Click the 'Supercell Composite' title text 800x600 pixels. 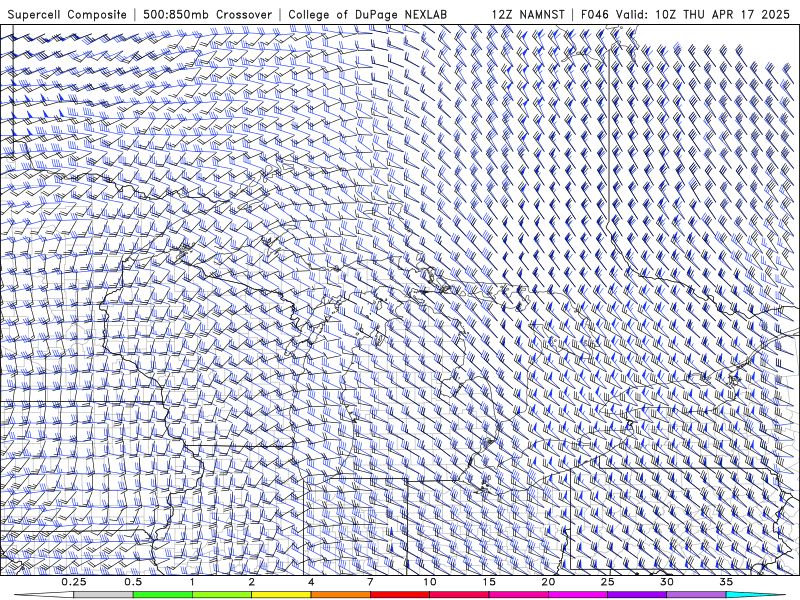[x=67, y=15]
